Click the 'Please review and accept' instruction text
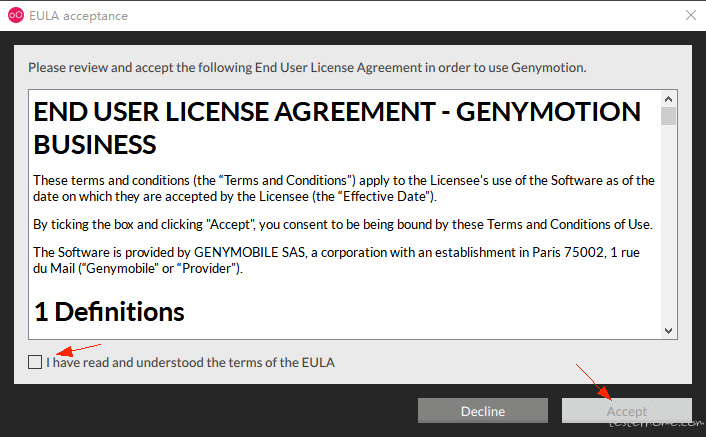This screenshot has width=706, height=437. coord(307,68)
